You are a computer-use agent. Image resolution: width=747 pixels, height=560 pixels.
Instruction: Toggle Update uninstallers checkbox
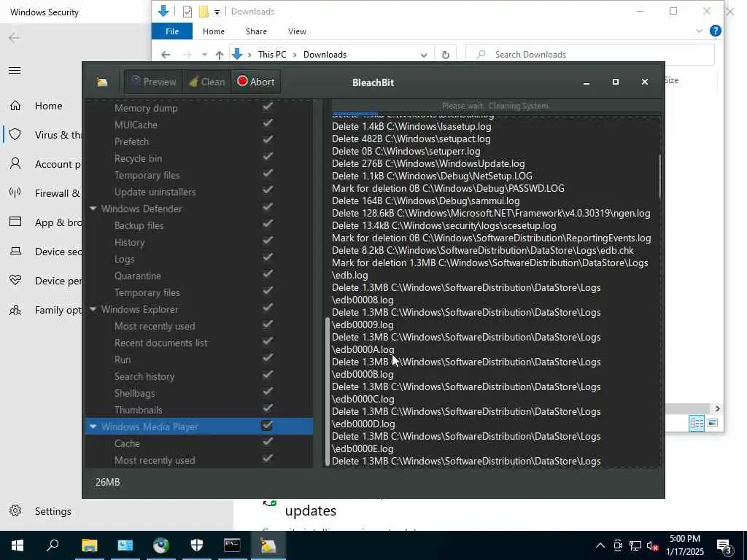(x=268, y=190)
